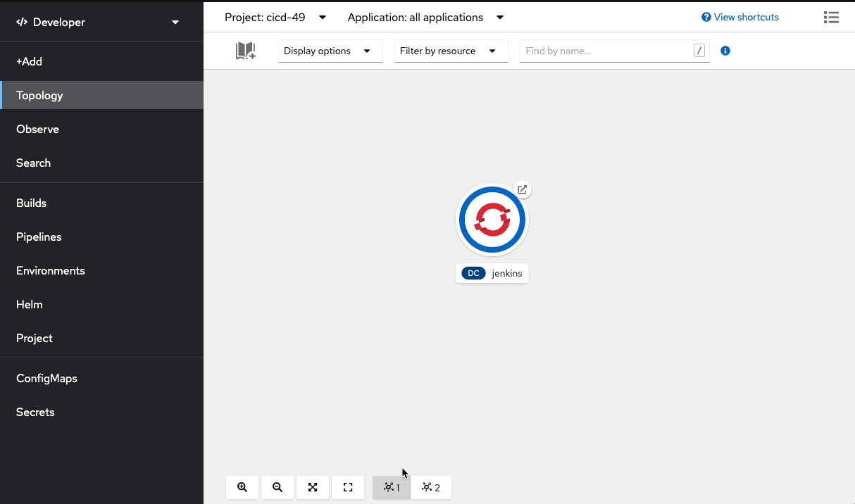This screenshot has width=855, height=504.
Task: Navigate to Pipelines
Action: (101, 237)
